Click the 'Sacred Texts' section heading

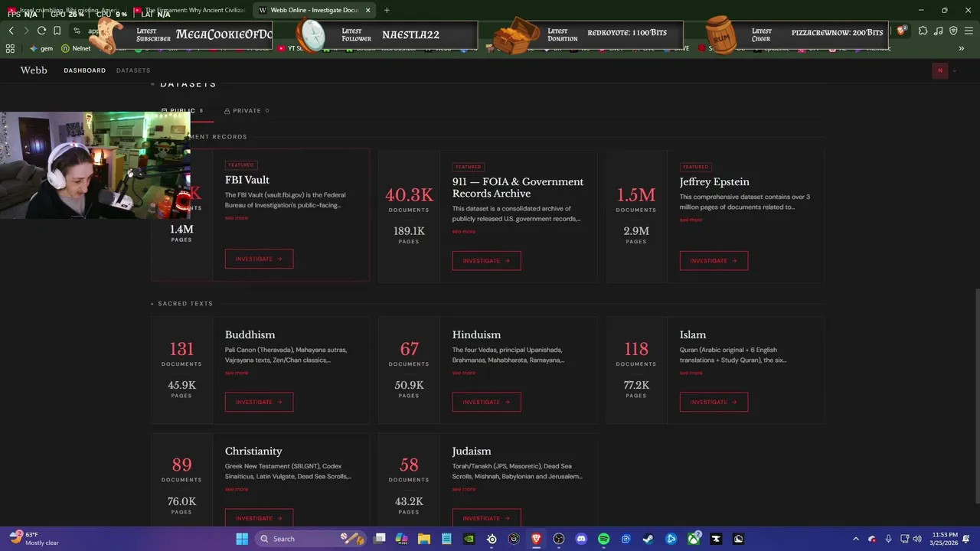[x=185, y=304]
